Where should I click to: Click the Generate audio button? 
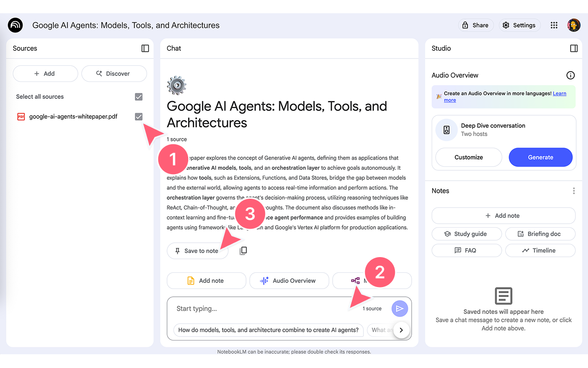tap(540, 158)
